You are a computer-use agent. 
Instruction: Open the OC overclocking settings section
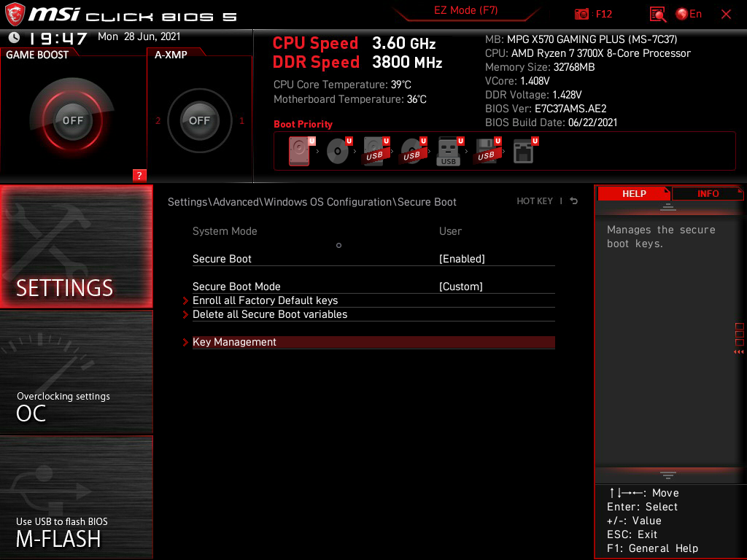point(76,373)
